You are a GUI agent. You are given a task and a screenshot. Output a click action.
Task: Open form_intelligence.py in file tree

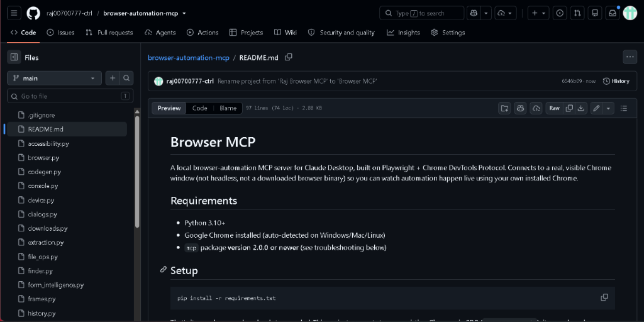click(67, 285)
